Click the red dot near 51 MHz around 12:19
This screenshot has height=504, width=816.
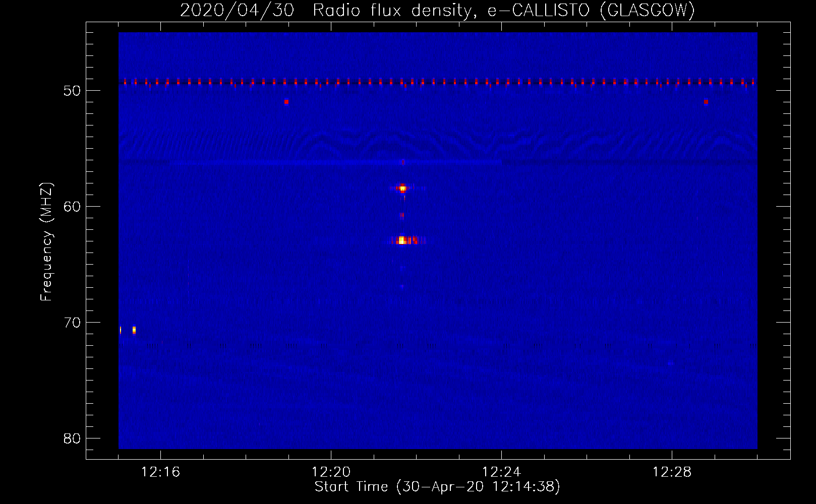286,102
